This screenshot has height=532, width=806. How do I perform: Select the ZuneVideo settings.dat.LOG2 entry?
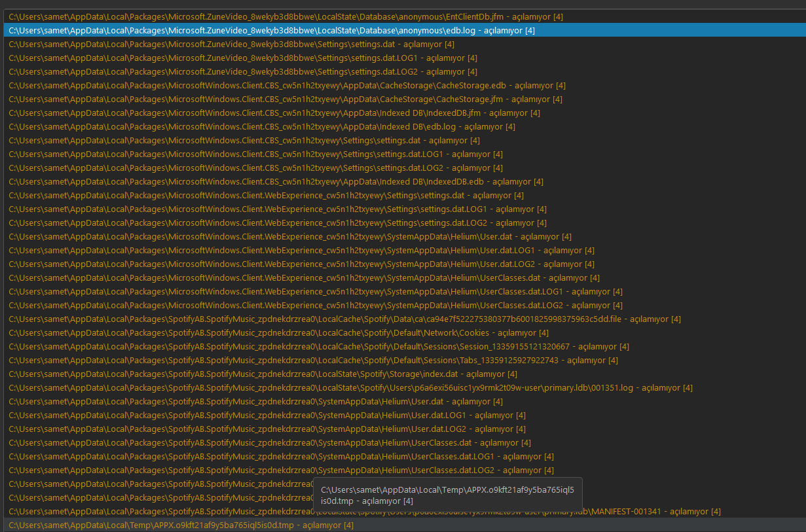[404, 71]
